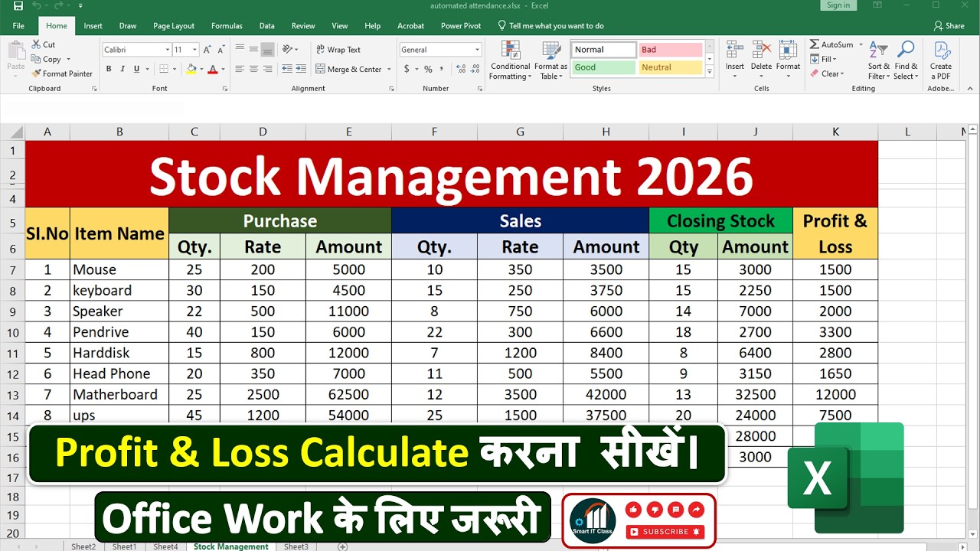Switch to the Formulas tab

pos(227,26)
